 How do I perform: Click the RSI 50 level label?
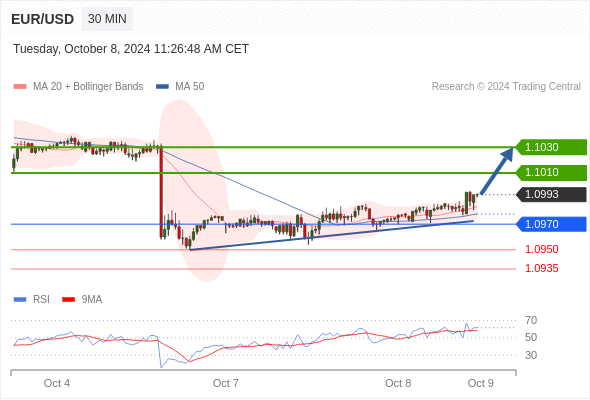click(531, 337)
